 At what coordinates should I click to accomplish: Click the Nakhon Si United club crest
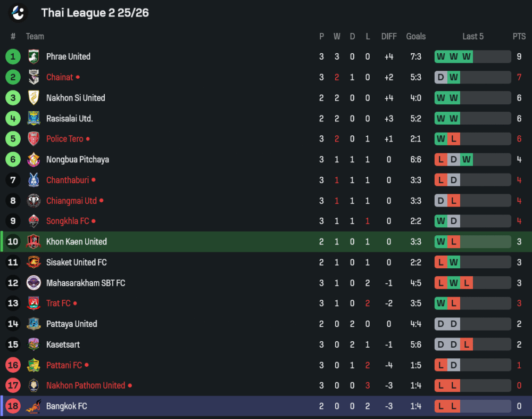pos(34,98)
